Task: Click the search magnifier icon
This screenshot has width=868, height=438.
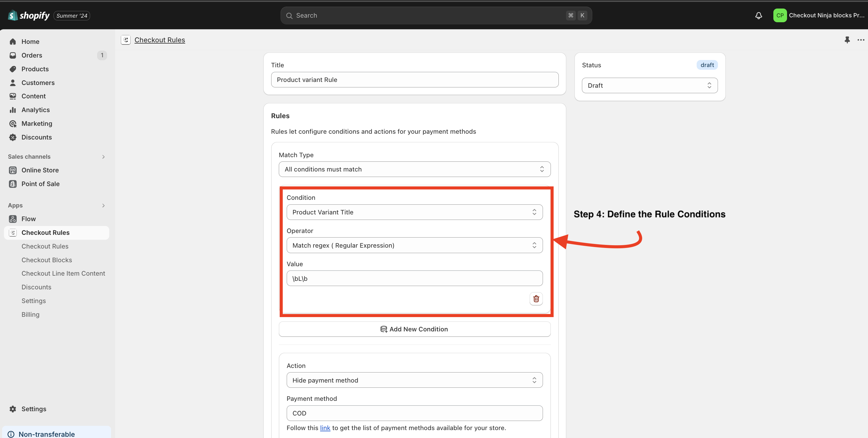Action: (x=289, y=16)
